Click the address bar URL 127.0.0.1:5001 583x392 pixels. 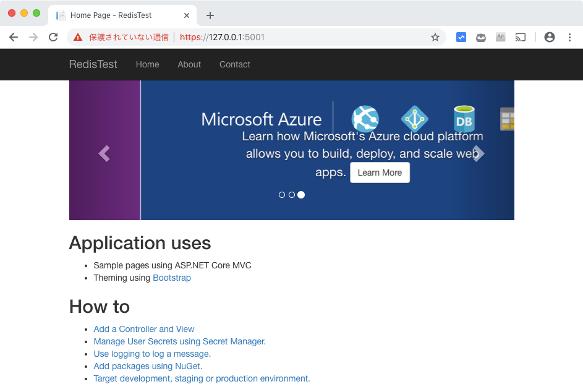click(222, 37)
